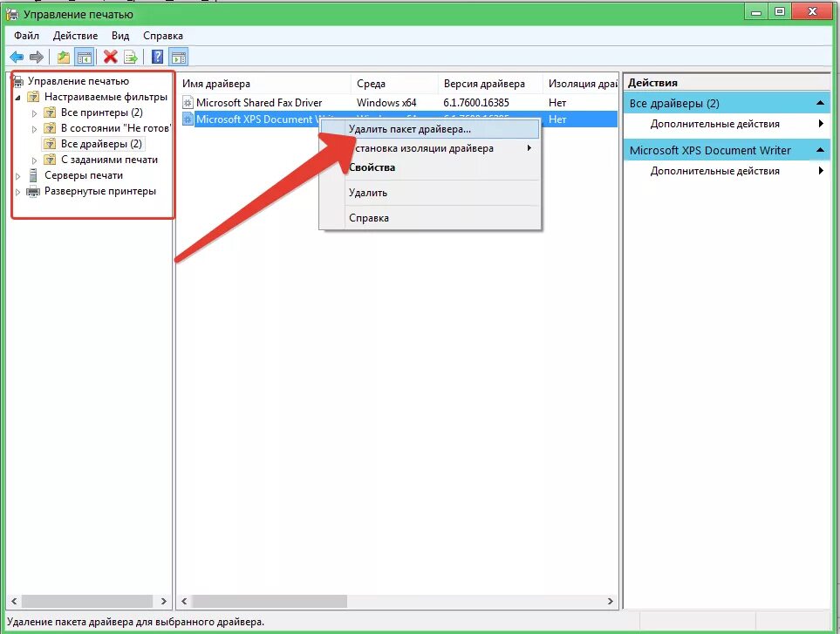Click the В состоянии "Не готов" folder icon
This screenshot has width=840, height=634.
pyautogui.click(x=50, y=128)
